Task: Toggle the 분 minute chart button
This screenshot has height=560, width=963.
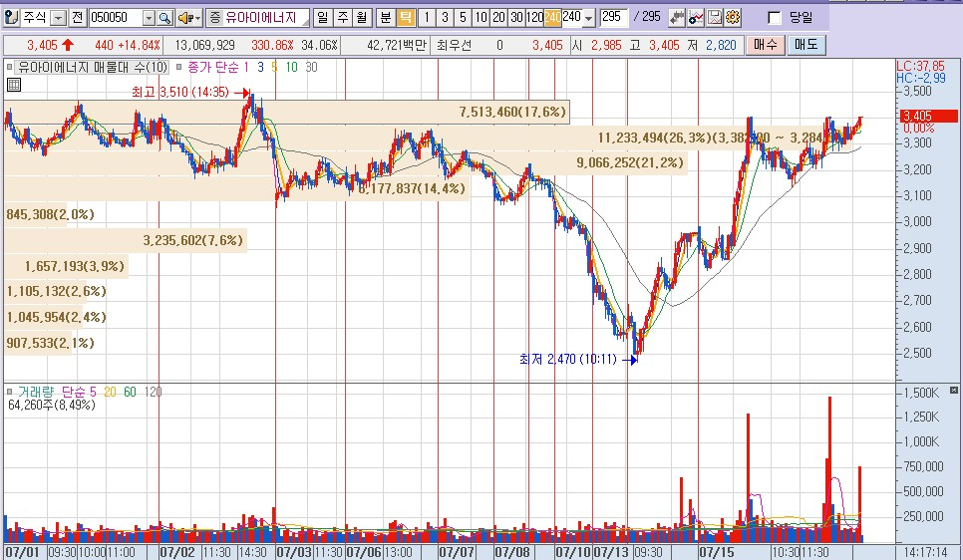Action: [x=385, y=18]
